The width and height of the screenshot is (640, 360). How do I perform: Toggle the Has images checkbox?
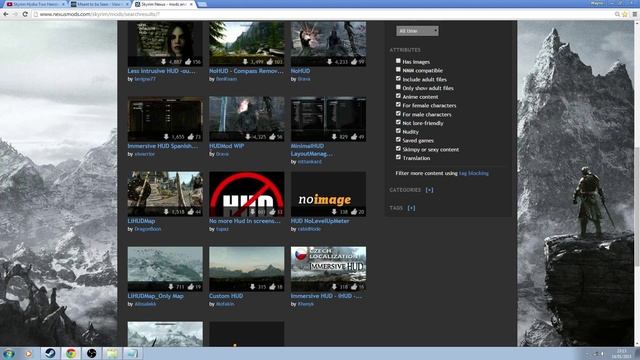(398, 61)
